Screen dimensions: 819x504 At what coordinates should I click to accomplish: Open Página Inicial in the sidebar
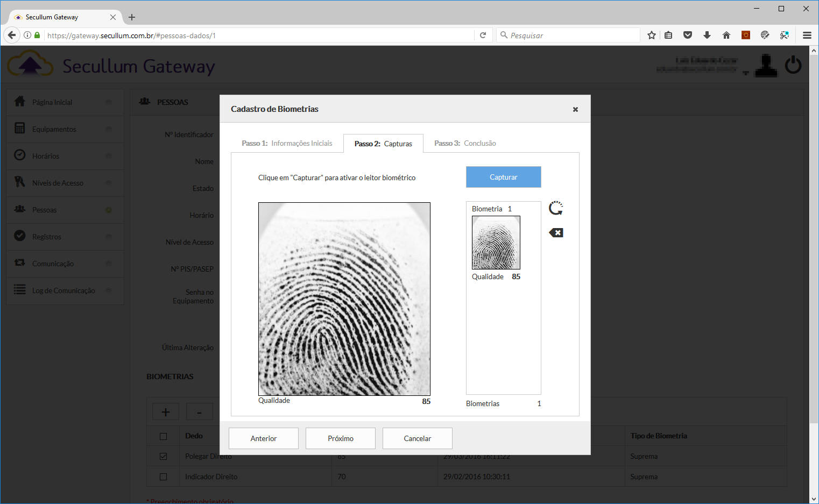point(65,102)
